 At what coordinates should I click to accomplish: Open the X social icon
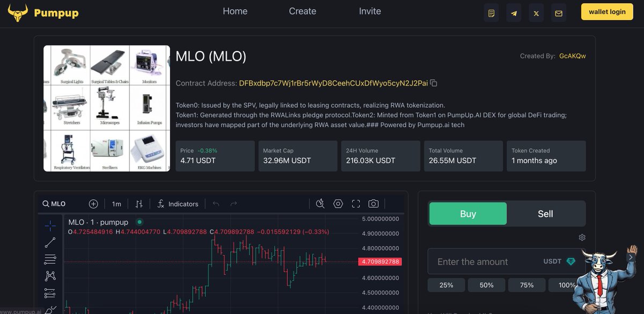[536, 13]
